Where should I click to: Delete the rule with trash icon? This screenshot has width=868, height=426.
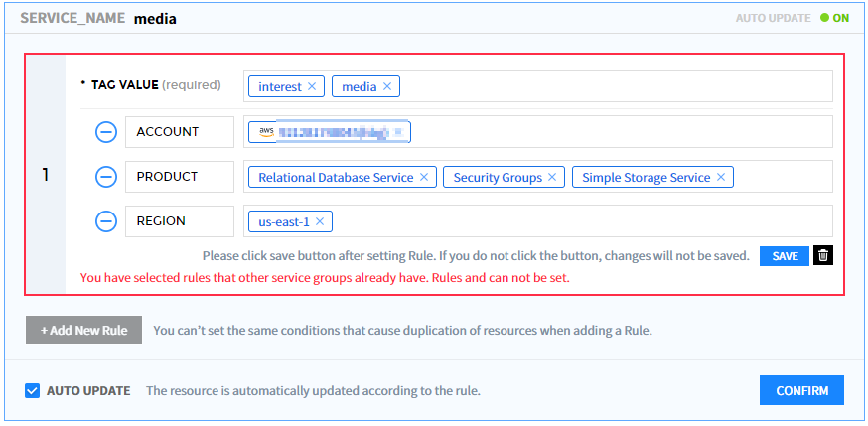822,256
